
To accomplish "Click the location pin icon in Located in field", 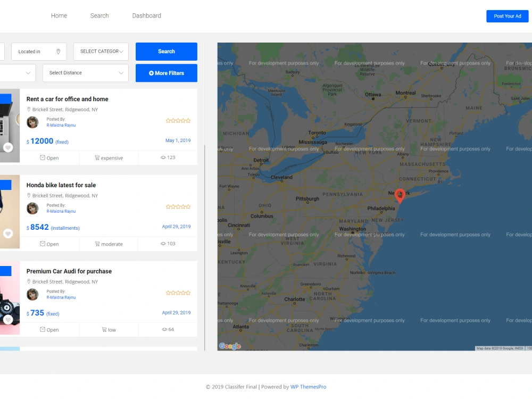I will 58,52.
